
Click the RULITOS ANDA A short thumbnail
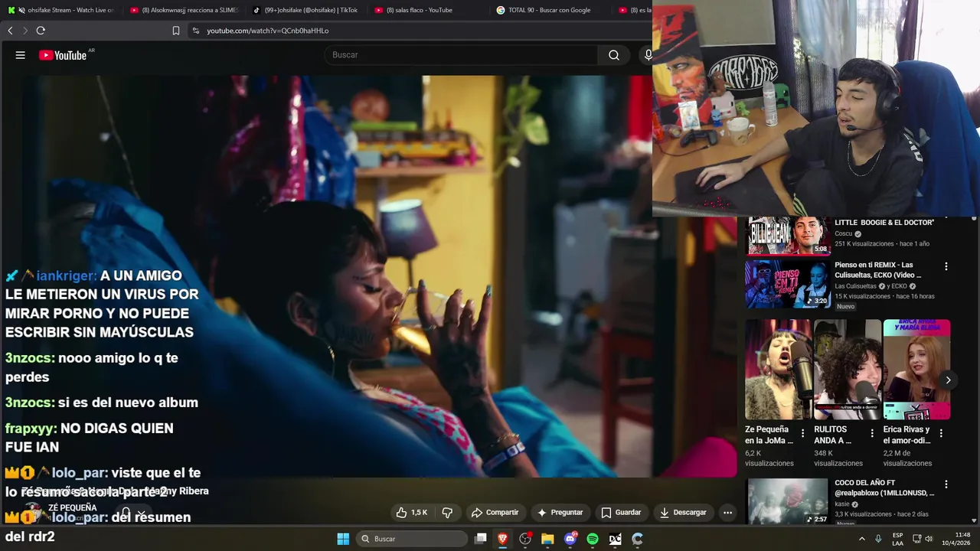coord(848,370)
